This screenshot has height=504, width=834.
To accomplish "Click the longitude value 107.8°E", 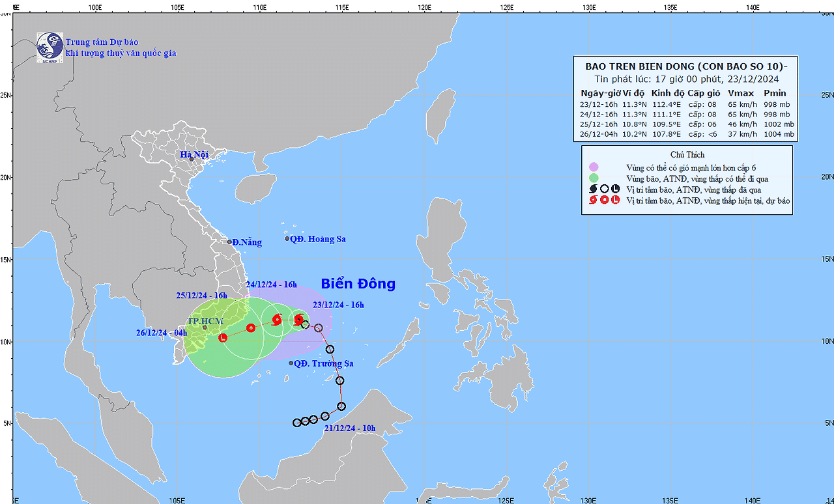I will pos(666,134).
